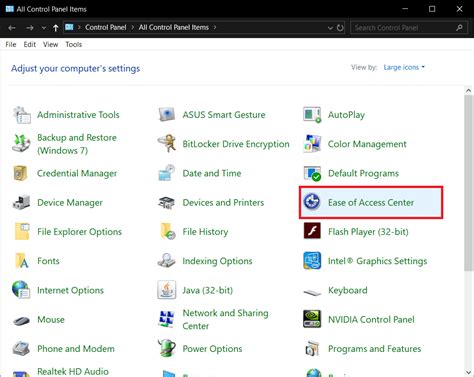Open the Date and Time icon
This screenshot has height=377, width=474.
tap(167, 173)
